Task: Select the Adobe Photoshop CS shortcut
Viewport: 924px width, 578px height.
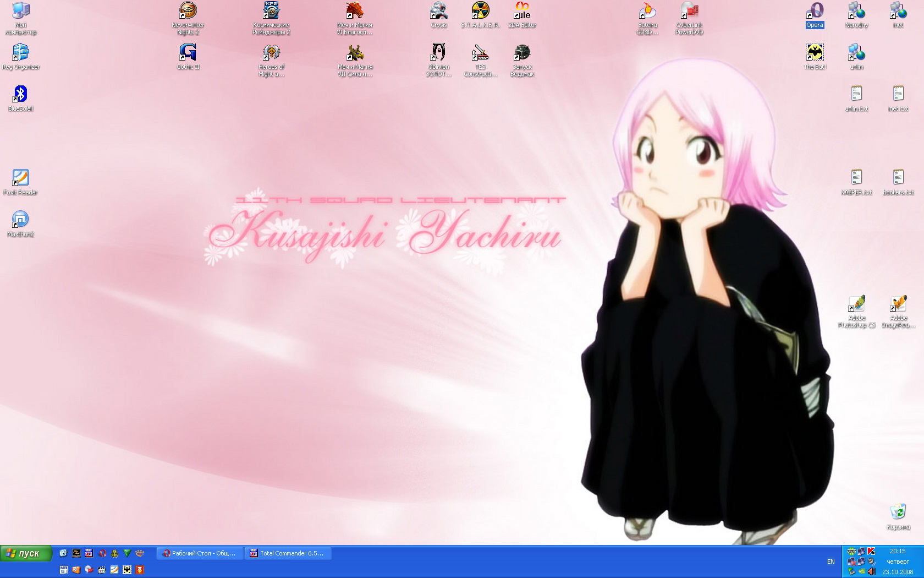Action: click(857, 311)
